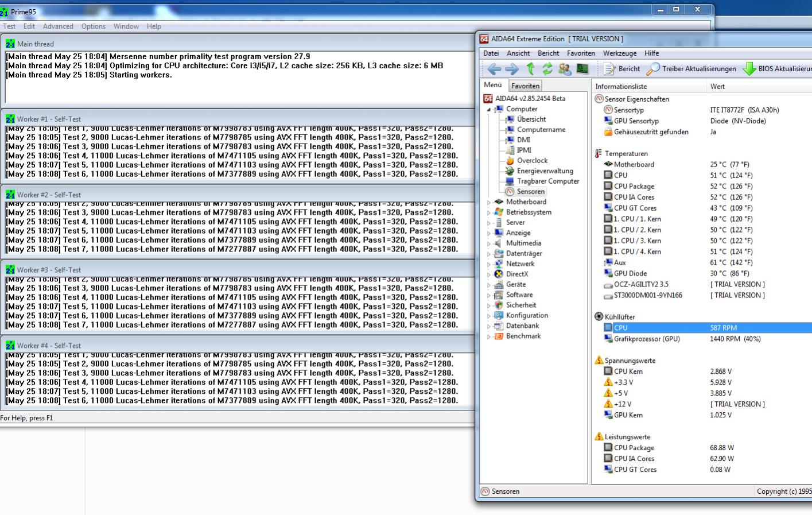This screenshot has width=812, height=515.
Task: Click the Datenbank icon in the tree
Action: tap(499, 326)
